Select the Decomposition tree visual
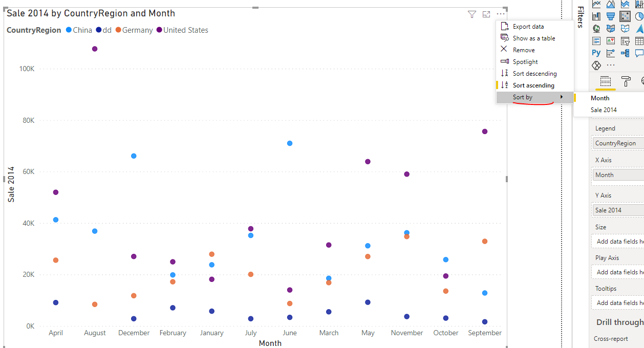Viewport: 644px width, 348px height. pyautogui.click(x=625, y=53)
